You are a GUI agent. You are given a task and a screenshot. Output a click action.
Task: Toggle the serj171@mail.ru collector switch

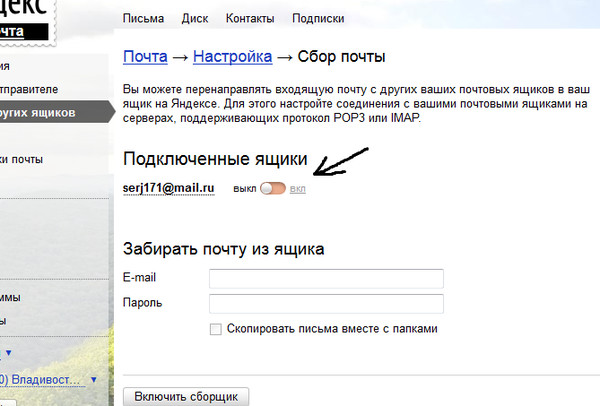click(x=272, y=188)
